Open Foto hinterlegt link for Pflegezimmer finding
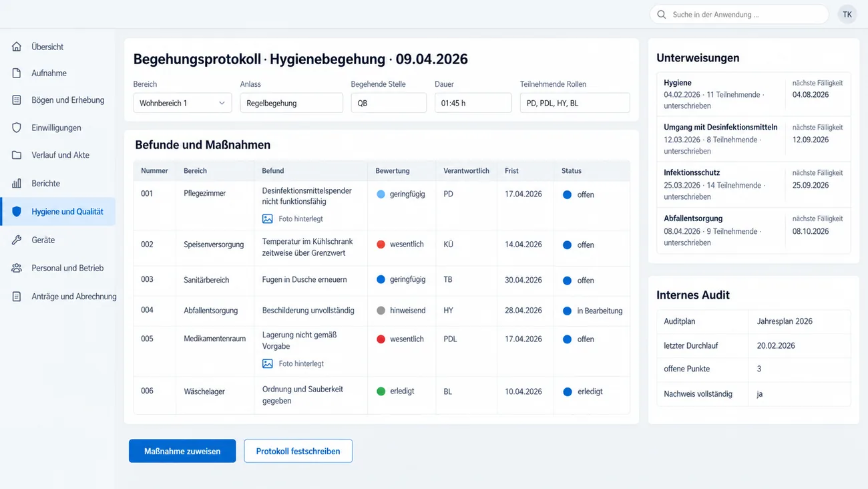Screen dimensions: 868x489 pyautogui.click(x=300, y=218)
